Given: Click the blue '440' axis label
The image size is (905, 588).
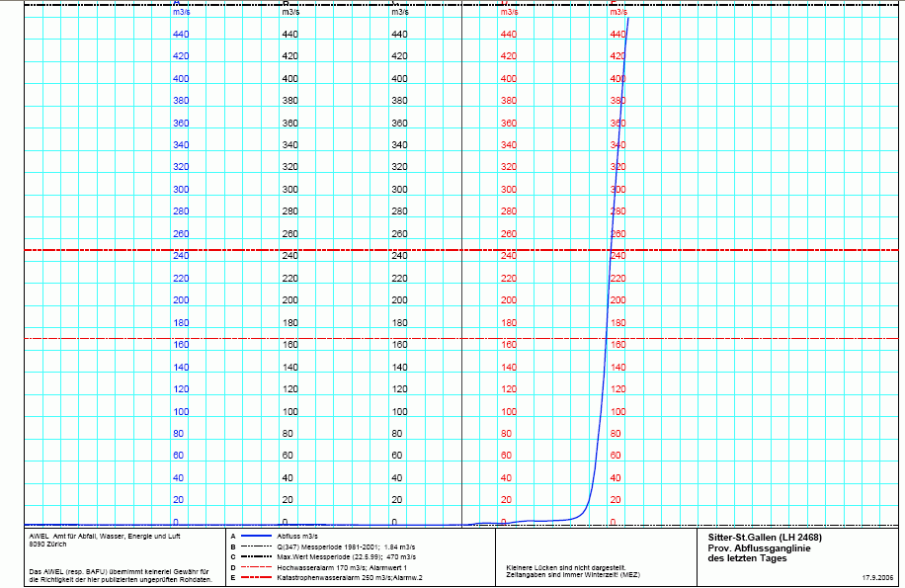Looking at the screenshot, I should point(181,34).
